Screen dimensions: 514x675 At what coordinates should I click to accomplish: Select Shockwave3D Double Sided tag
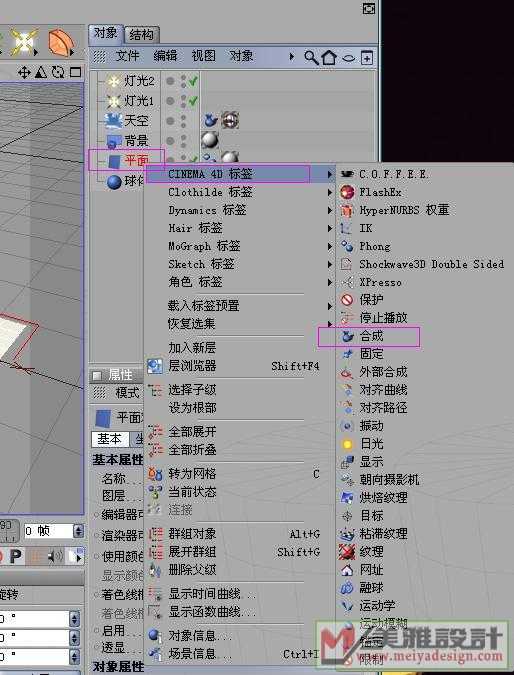(x=422, y=264)
